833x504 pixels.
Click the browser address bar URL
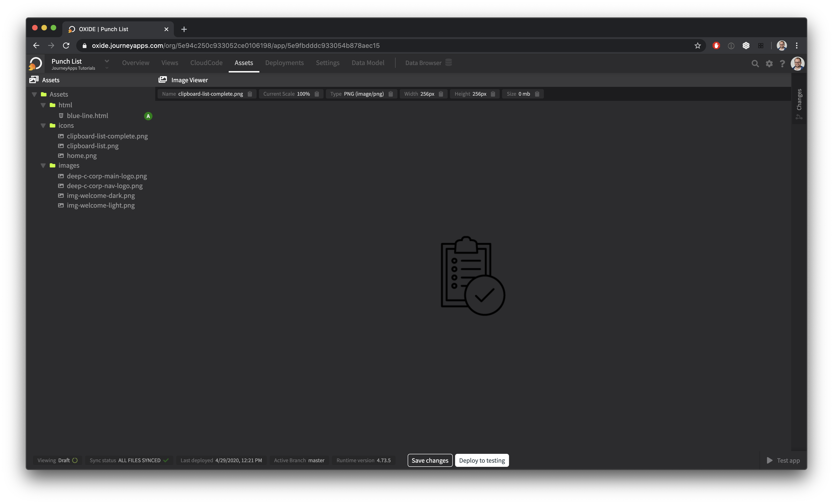pos(236,46)
